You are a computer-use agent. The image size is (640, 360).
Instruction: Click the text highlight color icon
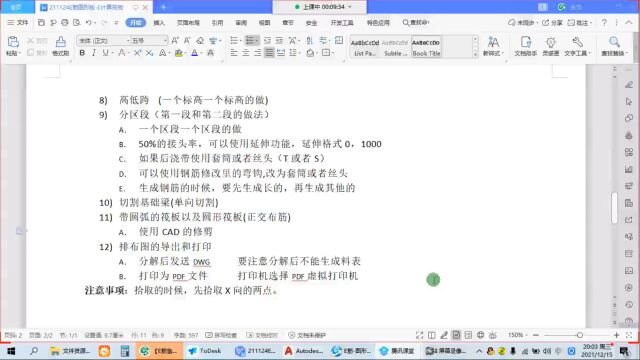pyautogui.click(x=178, y=53)
